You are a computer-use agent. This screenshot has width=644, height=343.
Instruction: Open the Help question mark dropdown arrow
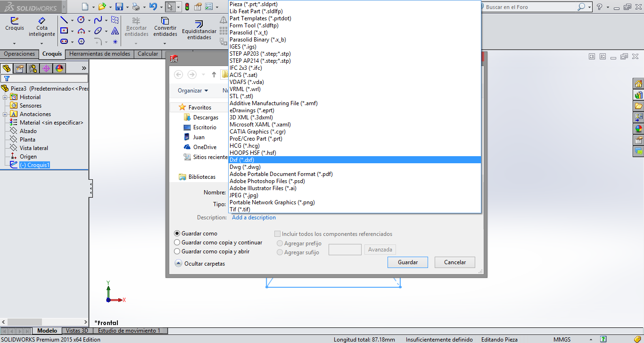pyautogui.click(x=607, y=7)
